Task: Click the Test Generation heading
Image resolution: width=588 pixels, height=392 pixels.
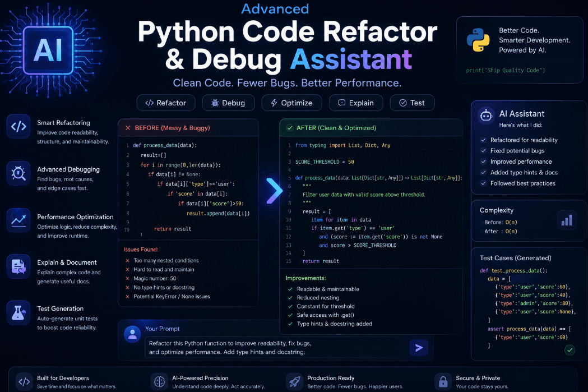Action: tap(60, 309)
